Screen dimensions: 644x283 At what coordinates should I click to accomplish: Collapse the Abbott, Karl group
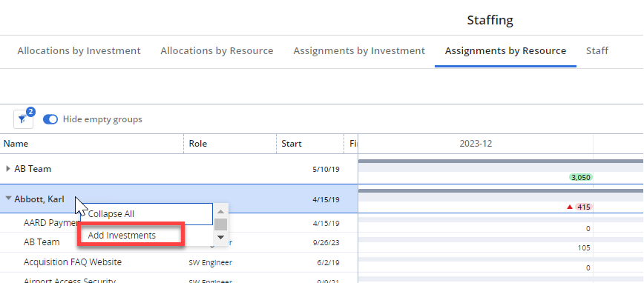click(8, 199)
